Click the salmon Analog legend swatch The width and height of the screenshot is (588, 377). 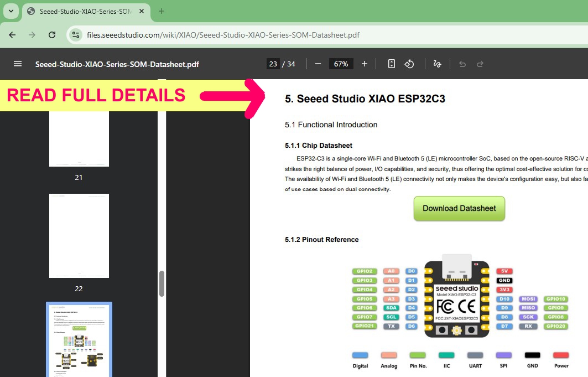389,355
